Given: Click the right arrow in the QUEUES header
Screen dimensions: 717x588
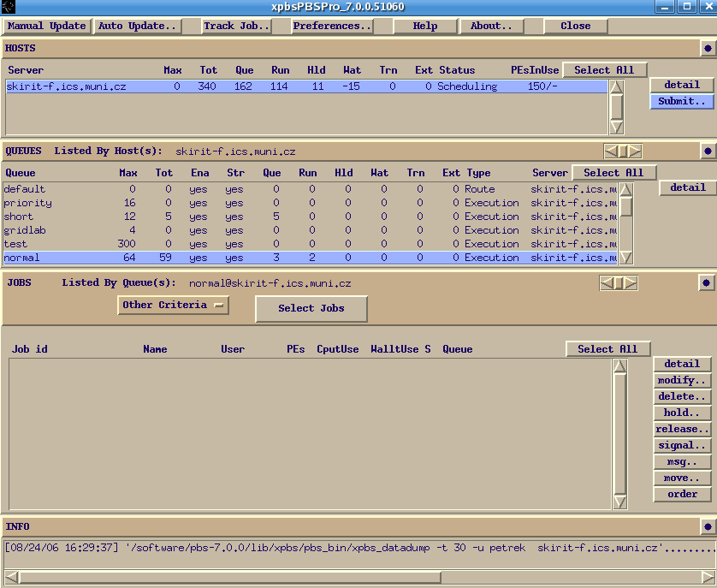Looking at the screenshot, I should tap(635, 151).
